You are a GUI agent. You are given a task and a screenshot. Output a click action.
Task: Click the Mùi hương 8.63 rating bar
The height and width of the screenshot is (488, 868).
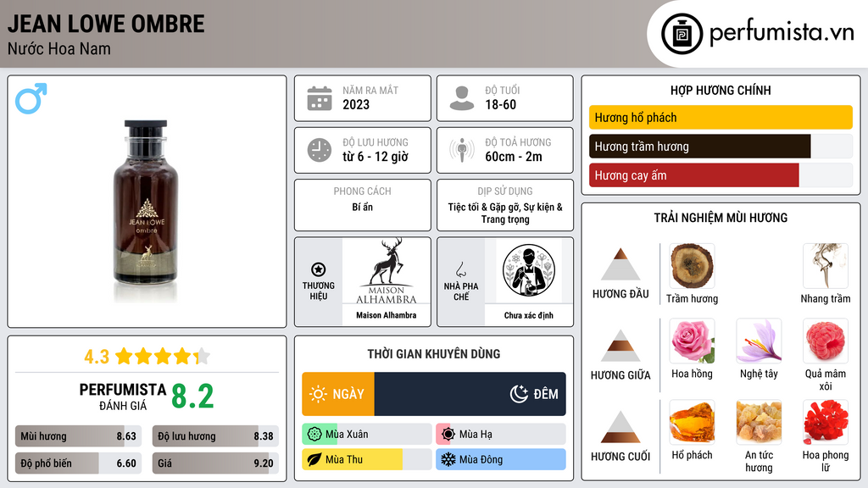78,436
